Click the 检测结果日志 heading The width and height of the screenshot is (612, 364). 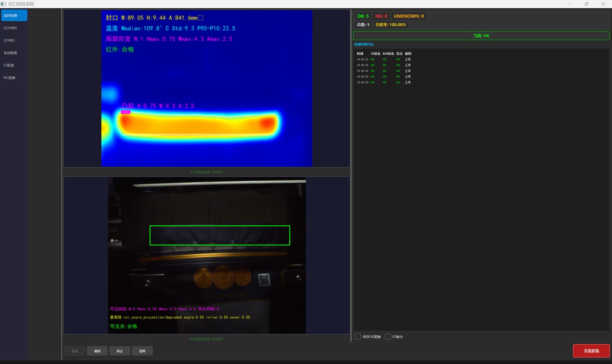364,44
